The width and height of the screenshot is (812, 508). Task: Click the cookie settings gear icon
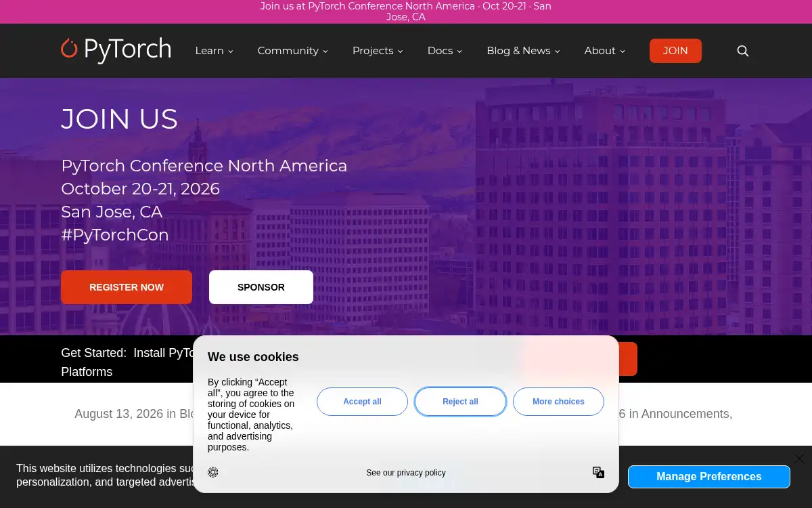(x=213, y=472)
